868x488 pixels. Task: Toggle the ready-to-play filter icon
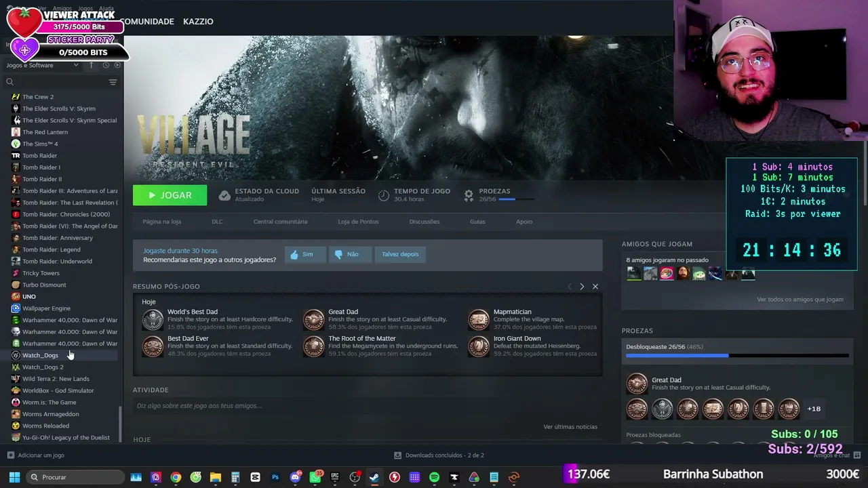(x=117, y=65)
